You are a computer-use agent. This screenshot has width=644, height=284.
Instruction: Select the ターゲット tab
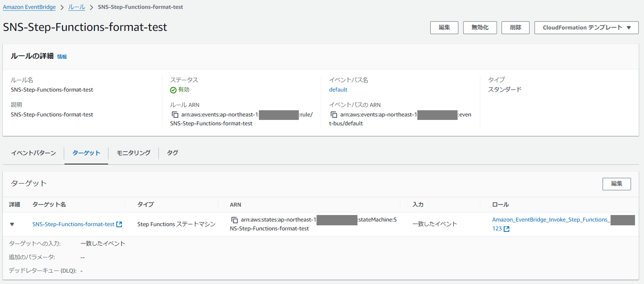click(x=86, y=153)
